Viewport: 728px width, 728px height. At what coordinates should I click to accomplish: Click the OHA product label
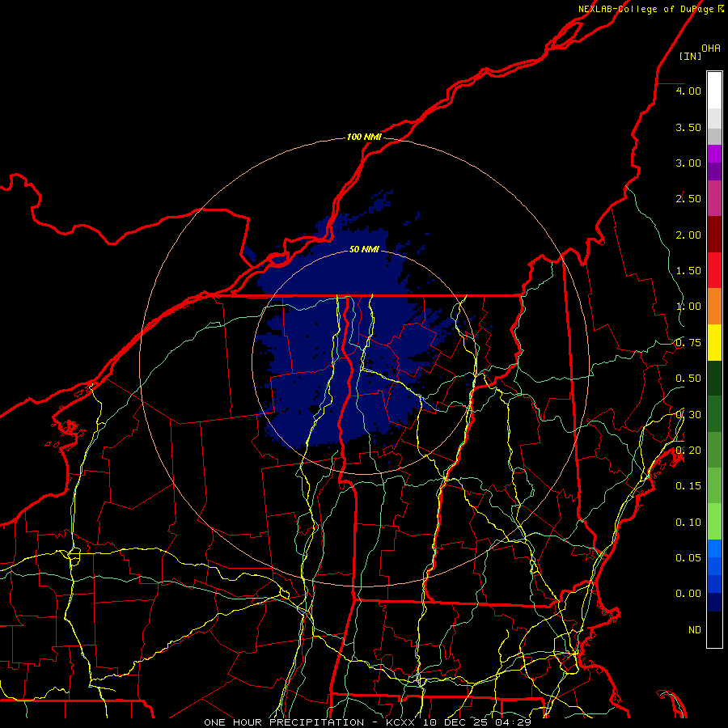pyautogui.click(x=711, y=49)
